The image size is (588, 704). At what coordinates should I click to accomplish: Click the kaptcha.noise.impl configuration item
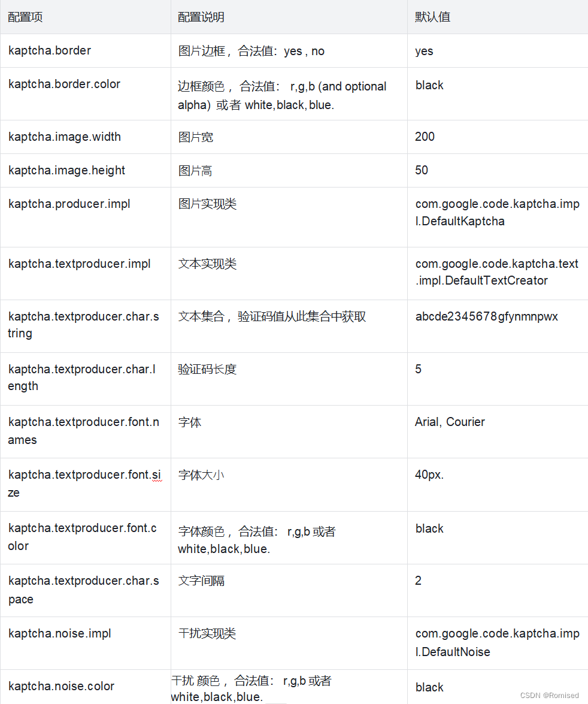60,633
